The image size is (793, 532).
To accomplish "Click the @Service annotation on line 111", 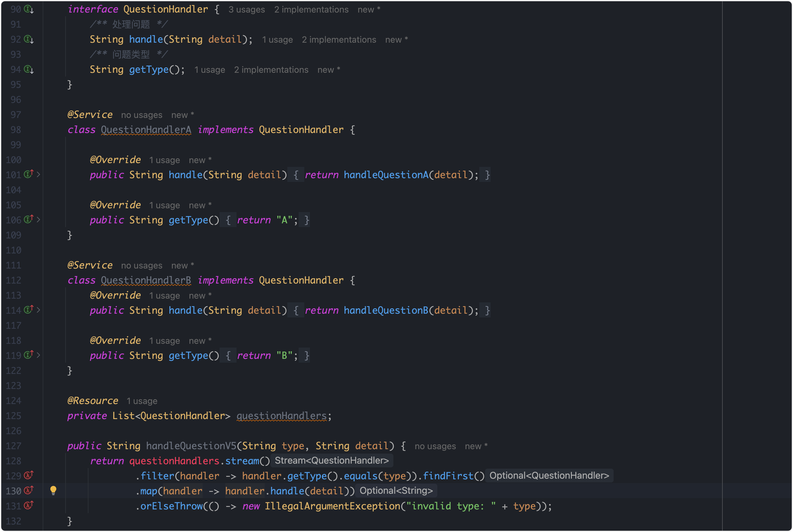I will 90,265.
